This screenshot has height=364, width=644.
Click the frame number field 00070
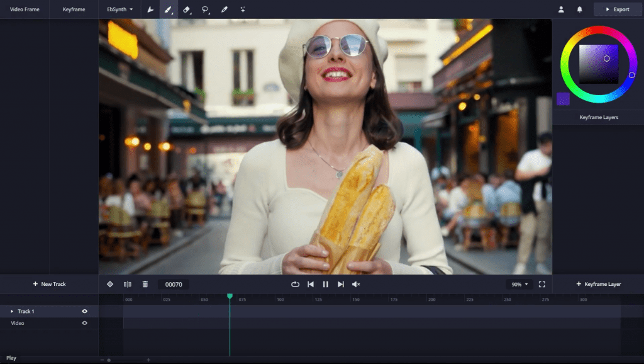(174, 284)
